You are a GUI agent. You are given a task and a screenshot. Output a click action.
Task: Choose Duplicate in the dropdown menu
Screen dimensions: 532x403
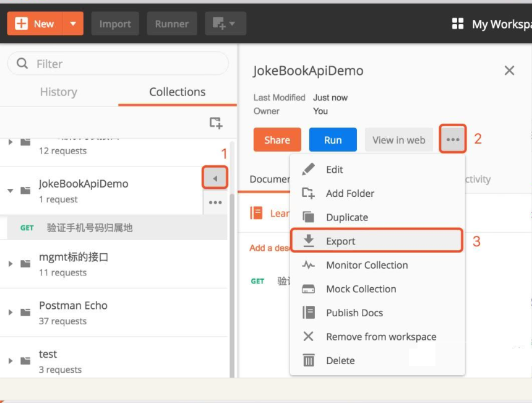(x=346, y=217)
